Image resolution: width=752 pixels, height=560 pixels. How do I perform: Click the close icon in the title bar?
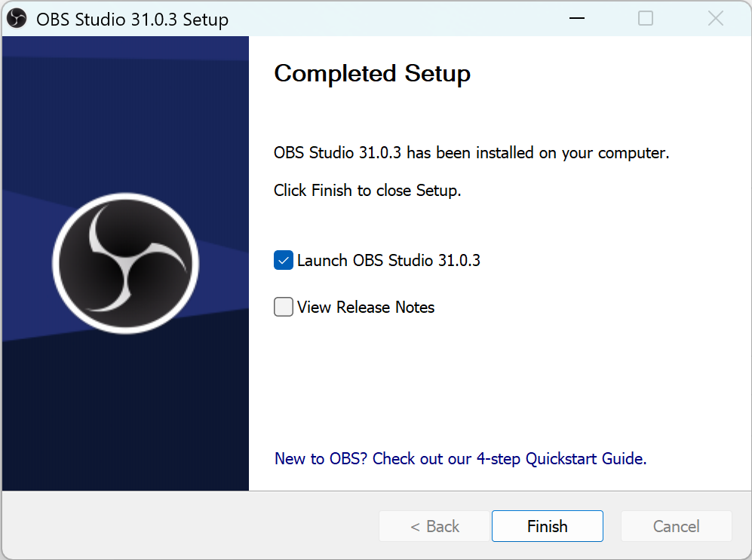tap(715, 18)
